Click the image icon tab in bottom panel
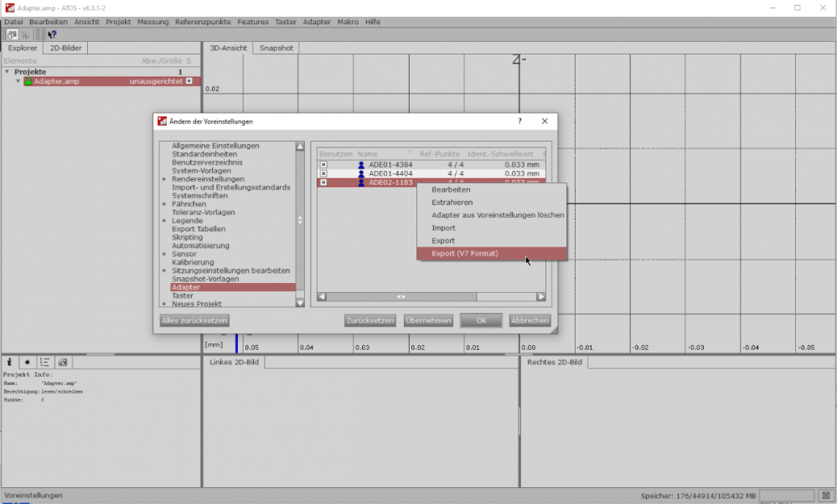This screenshot has width=837, height=504. 62,362
